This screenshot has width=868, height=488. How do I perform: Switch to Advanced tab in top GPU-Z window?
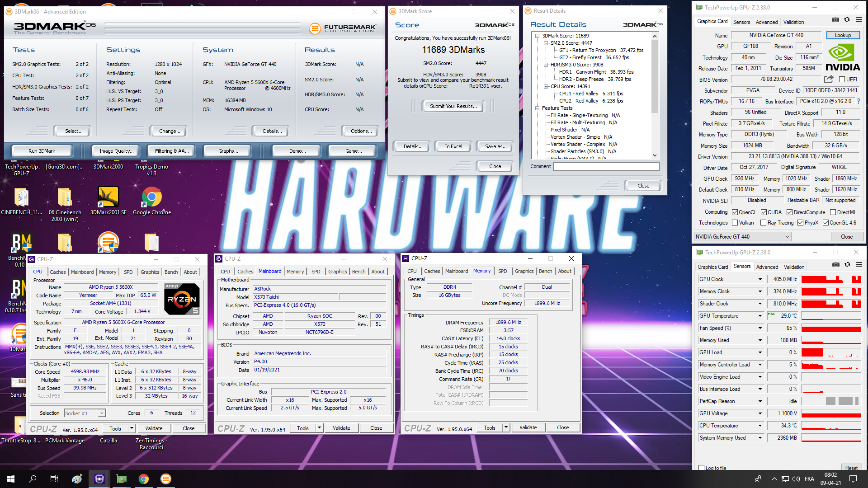(x=767, y=22)
